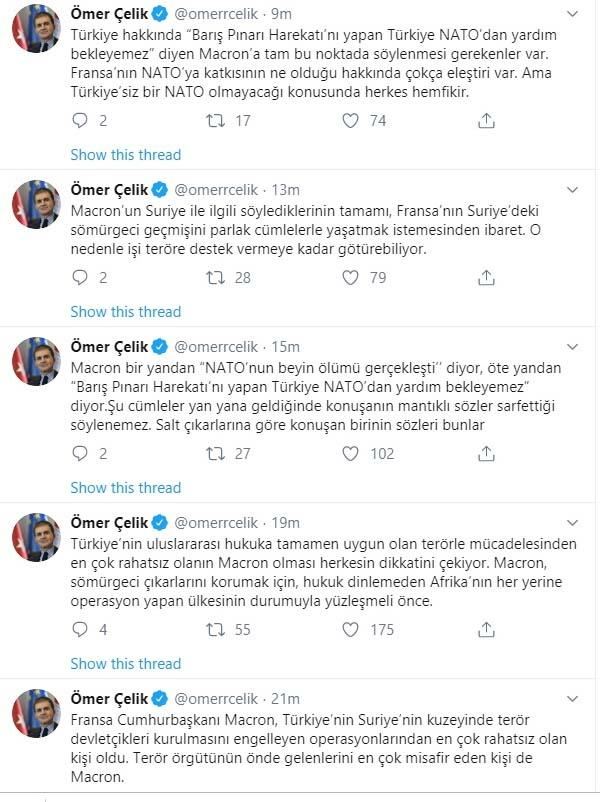Screen dimensions: 600x802
Task: Like the tweet with 175 likes
Action: 350,630
